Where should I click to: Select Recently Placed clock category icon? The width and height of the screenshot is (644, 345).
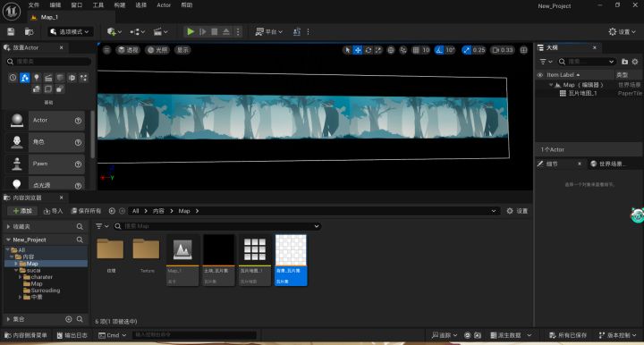(x=13, y=78)
